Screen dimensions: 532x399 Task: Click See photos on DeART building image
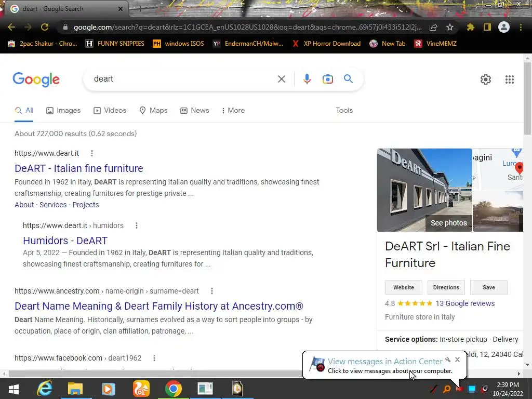coord(448,223)
